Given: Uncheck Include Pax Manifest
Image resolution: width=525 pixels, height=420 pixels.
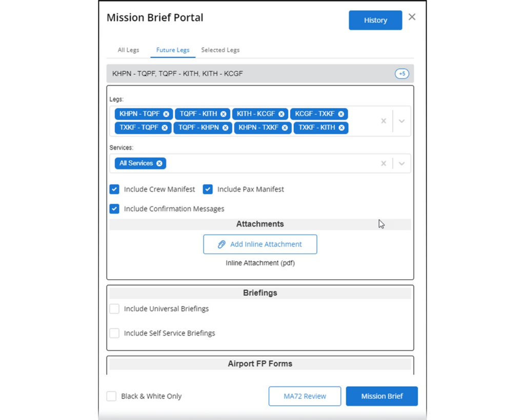Looking at the screenshot, I should pos(208,190).
